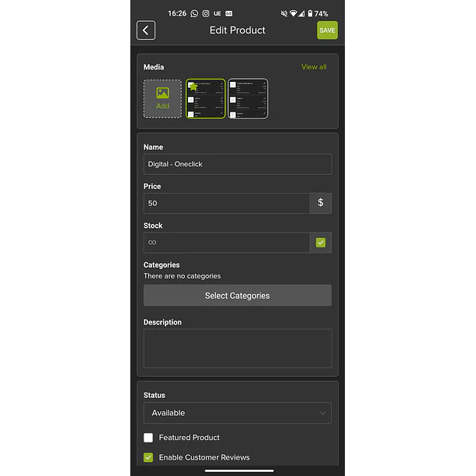
Task: Tap the UE notification icon
Action: pyautogui.click(x=217, y=14)
